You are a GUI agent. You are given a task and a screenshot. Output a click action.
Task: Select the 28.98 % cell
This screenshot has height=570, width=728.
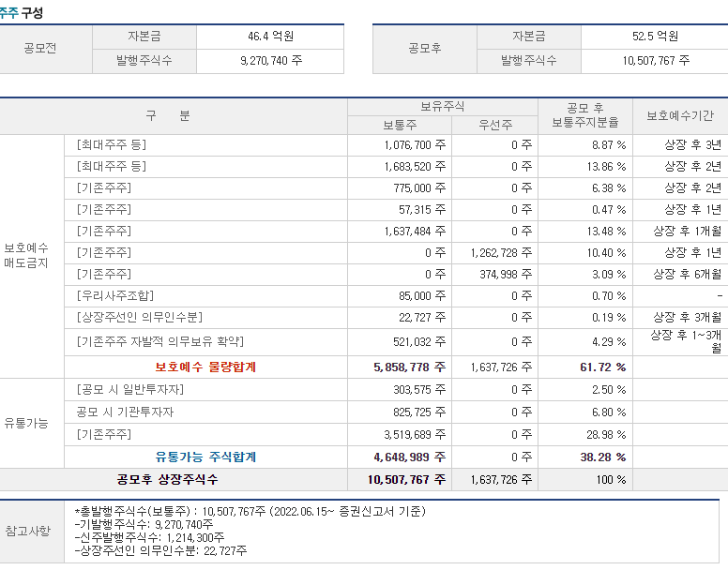tap(585, 435)
